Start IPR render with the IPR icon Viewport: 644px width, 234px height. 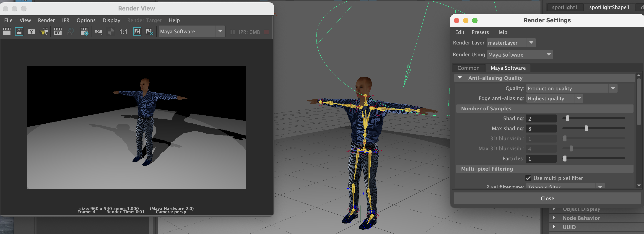click(x=58, y=31)
